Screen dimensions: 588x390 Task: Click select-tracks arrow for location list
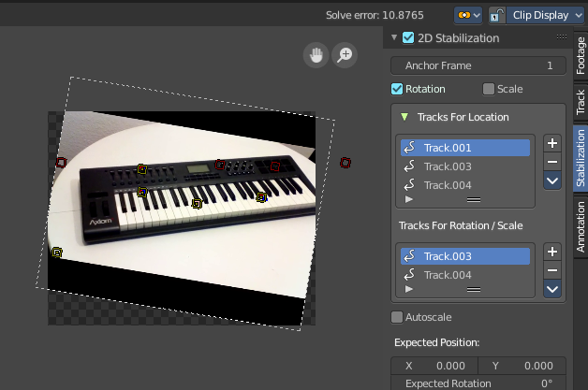click(x=552, y=181)
